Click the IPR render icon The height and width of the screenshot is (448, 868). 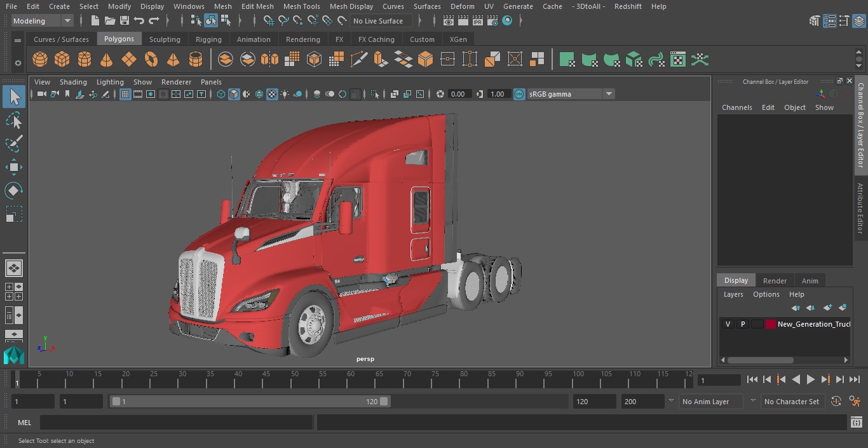pyautogui.click(x=477, y=21)
